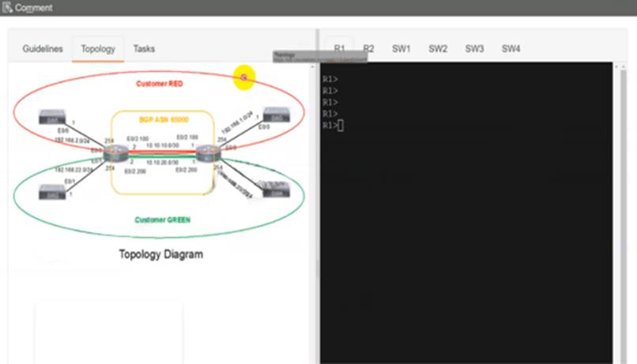The image size is (637, 364).
Task: Click the Comment icon in the top bar
Action: (x=7, y=8)
